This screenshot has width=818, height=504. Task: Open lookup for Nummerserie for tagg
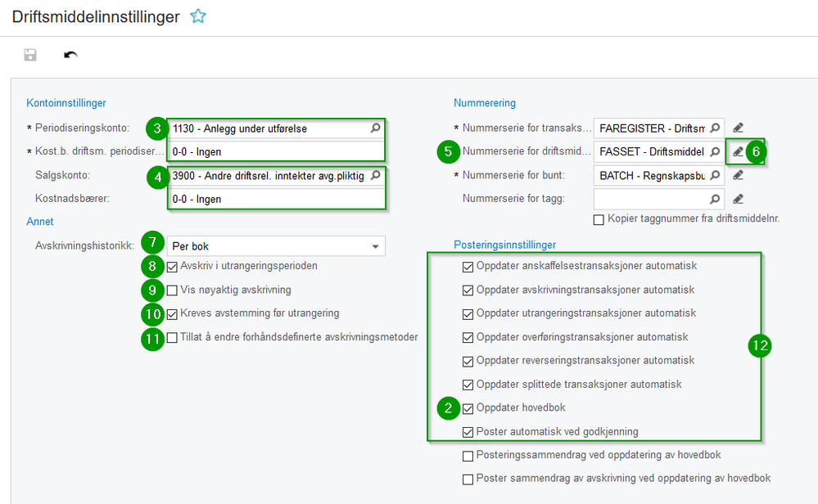[715, 199]
